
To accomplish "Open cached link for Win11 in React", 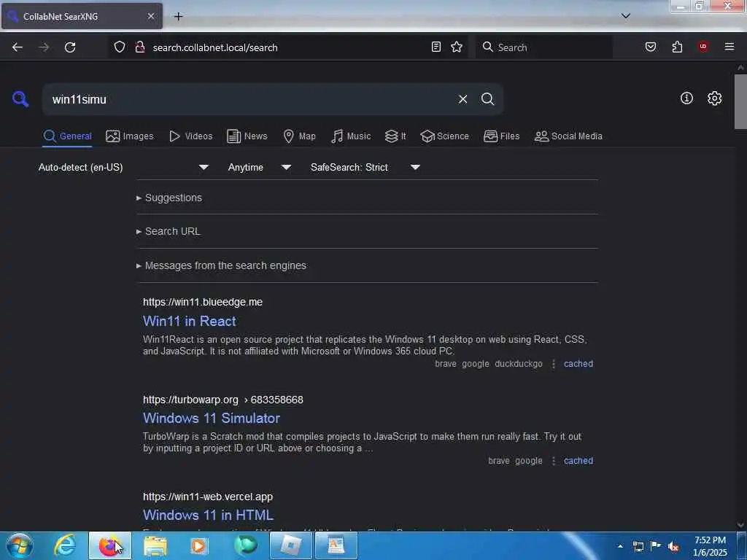I will 578,364.
